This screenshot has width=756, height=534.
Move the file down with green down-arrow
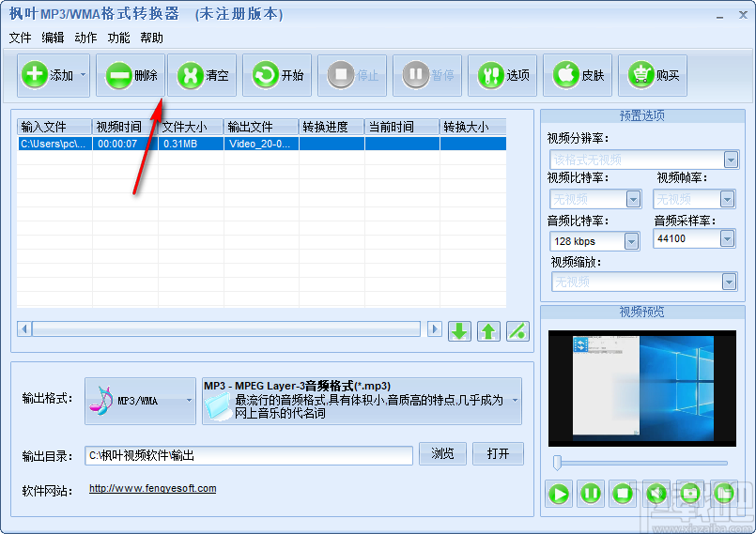click(459, 331)
